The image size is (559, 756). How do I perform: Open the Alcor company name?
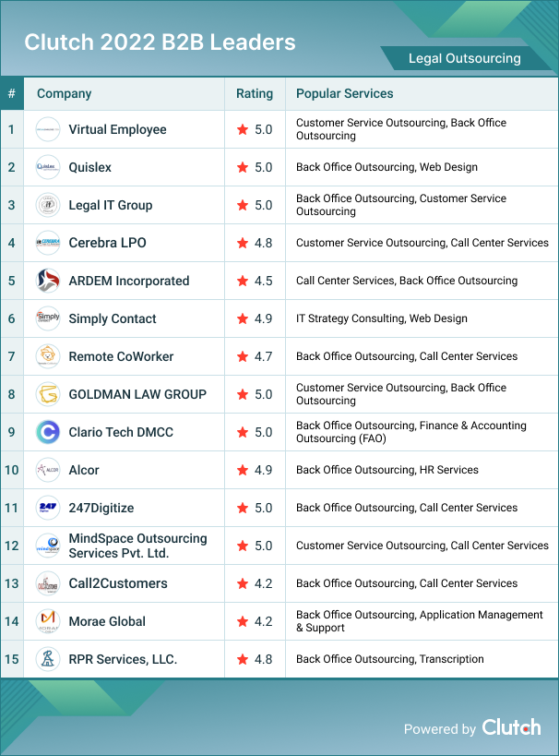(x=84, y=470)
